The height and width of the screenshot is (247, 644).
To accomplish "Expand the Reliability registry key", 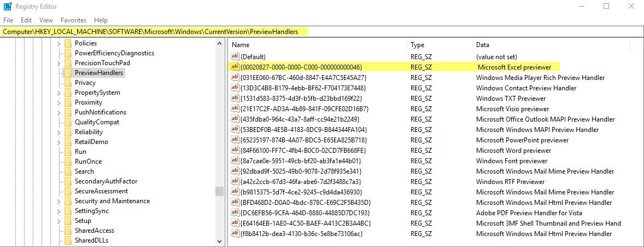I will coord(58,132).
